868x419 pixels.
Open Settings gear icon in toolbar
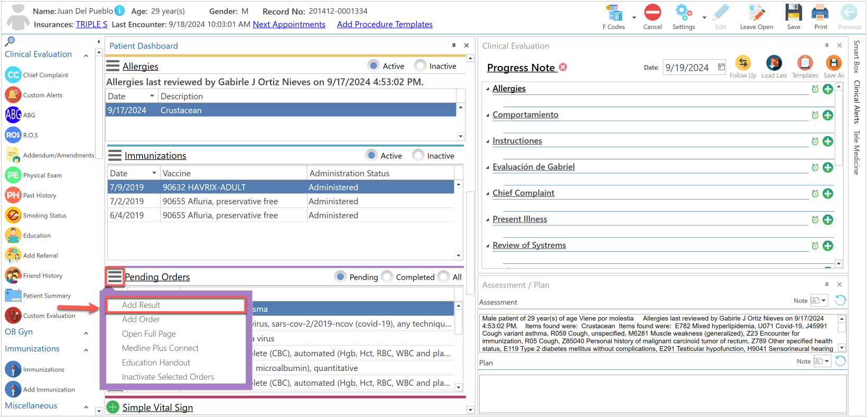click(684, 13)
